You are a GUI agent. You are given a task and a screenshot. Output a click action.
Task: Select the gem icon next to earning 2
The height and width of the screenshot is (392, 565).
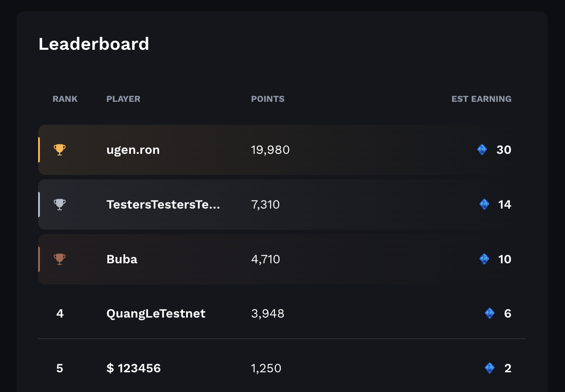click(x=490, y=368)
